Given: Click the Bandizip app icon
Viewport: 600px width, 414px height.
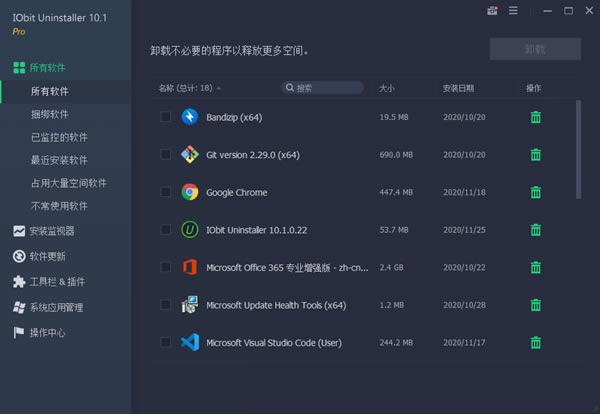Looking at the screenshot, I should coord(190,117).
